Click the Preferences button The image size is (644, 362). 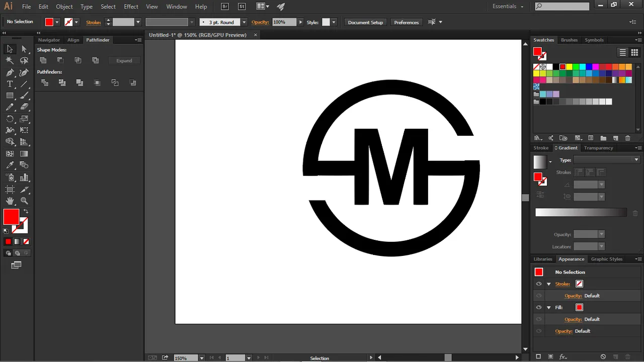tap(407, 22)
